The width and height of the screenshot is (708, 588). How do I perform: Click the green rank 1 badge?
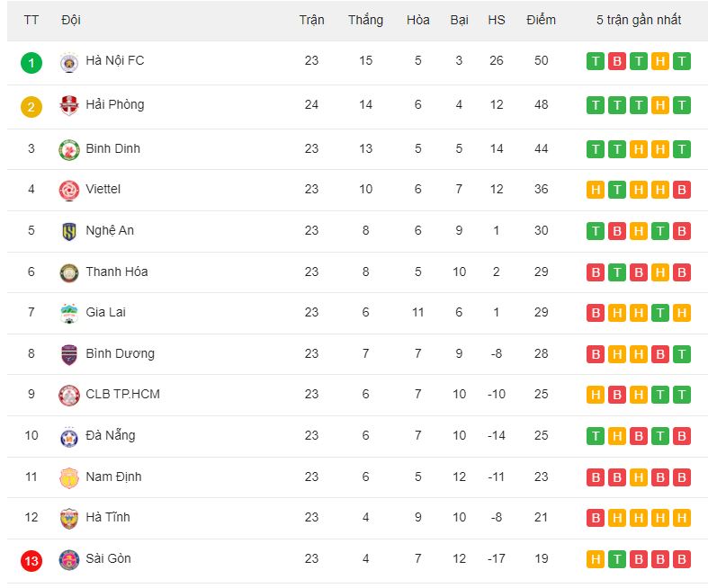[x=31, y=63]
